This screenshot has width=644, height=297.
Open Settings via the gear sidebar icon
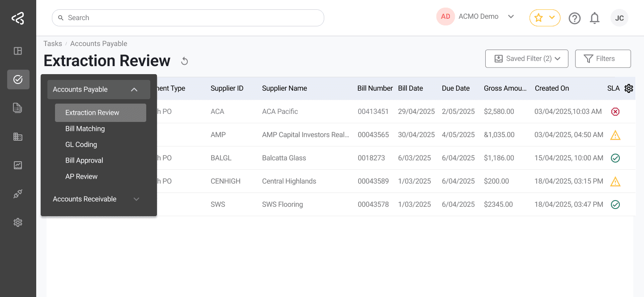tap(18, 222)
